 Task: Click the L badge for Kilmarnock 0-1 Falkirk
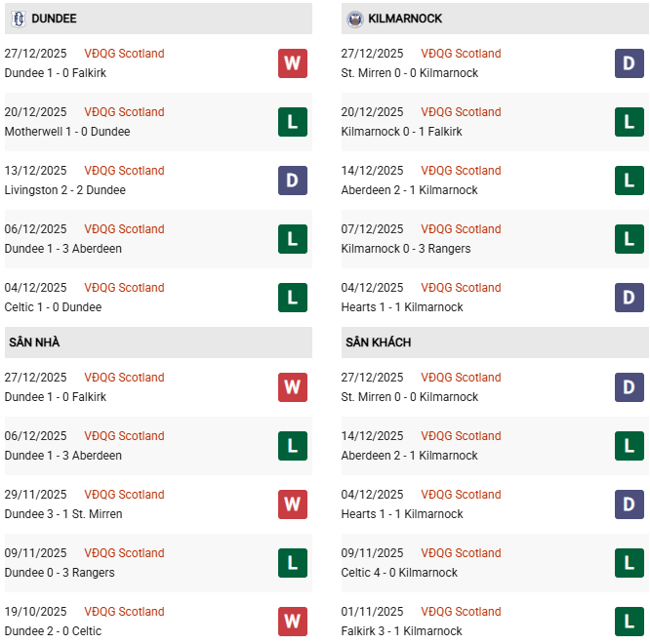tap(630, 122)
